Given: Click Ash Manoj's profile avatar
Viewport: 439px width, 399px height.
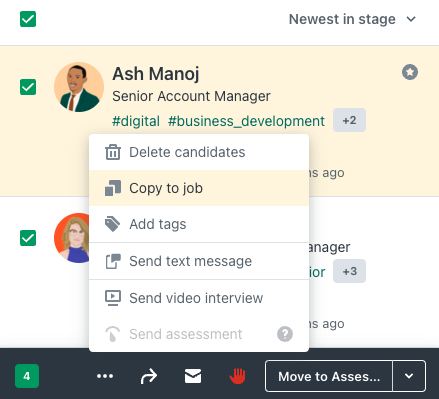Looking at the screenshot, I should tap(79, 87).
